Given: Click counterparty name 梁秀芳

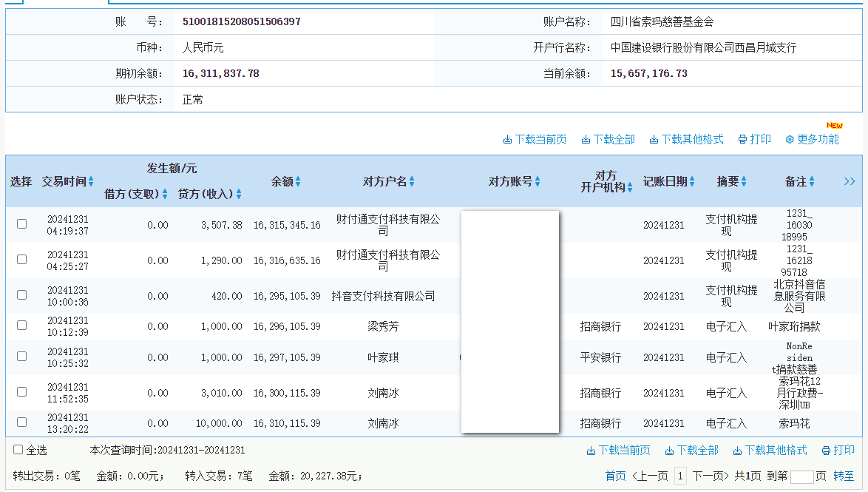Looking at the screenshot, I should [383, 326].
